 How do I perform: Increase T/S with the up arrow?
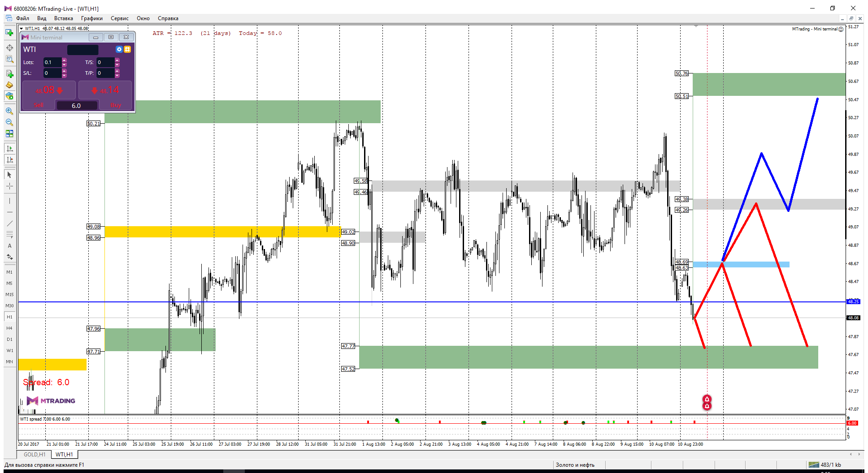pos(117,60)
